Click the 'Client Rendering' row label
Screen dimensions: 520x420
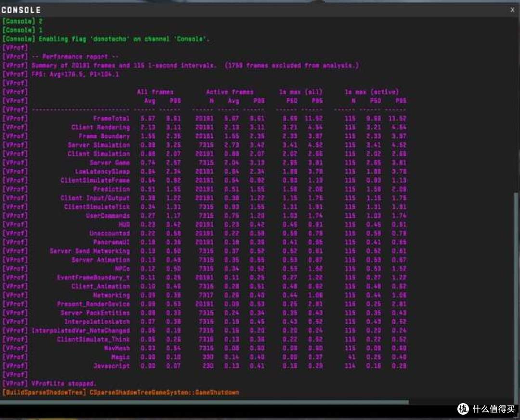click(x=101, y=127)
